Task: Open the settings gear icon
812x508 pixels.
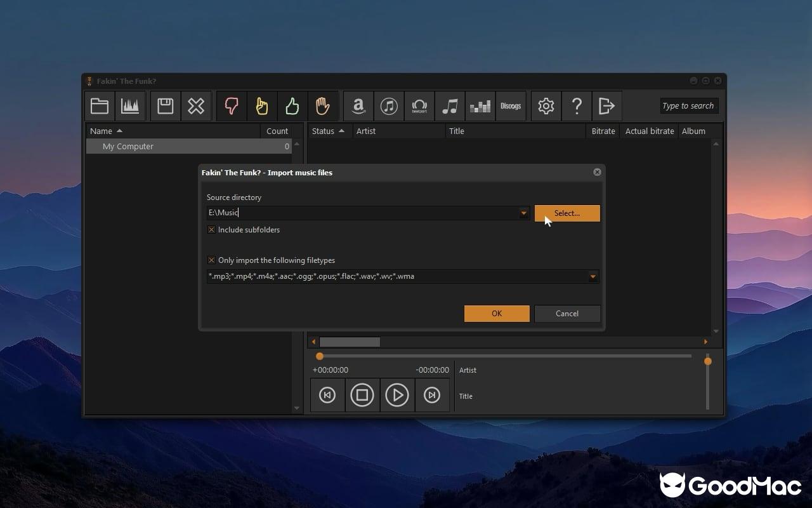Action: click(546, 106)
